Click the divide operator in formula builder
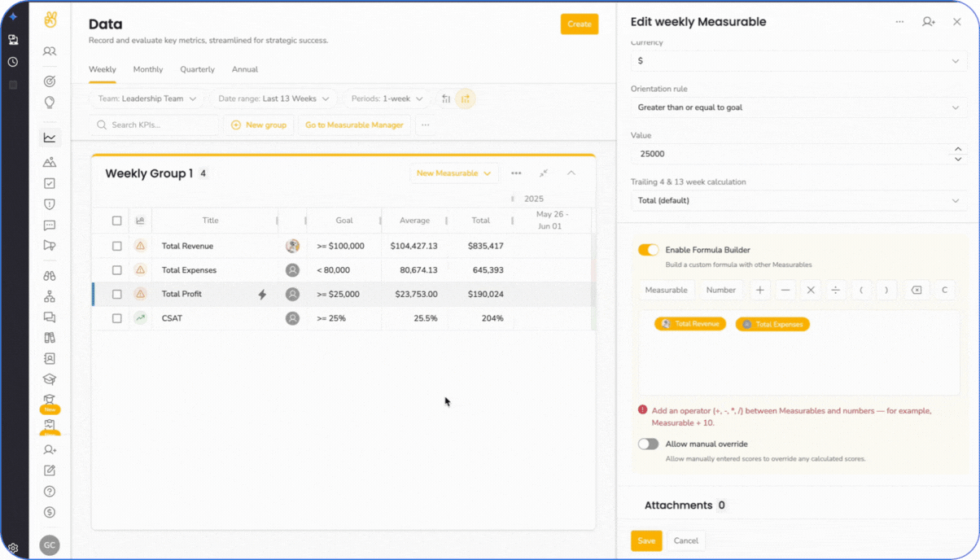980x560 pixels. coord(836,290)
